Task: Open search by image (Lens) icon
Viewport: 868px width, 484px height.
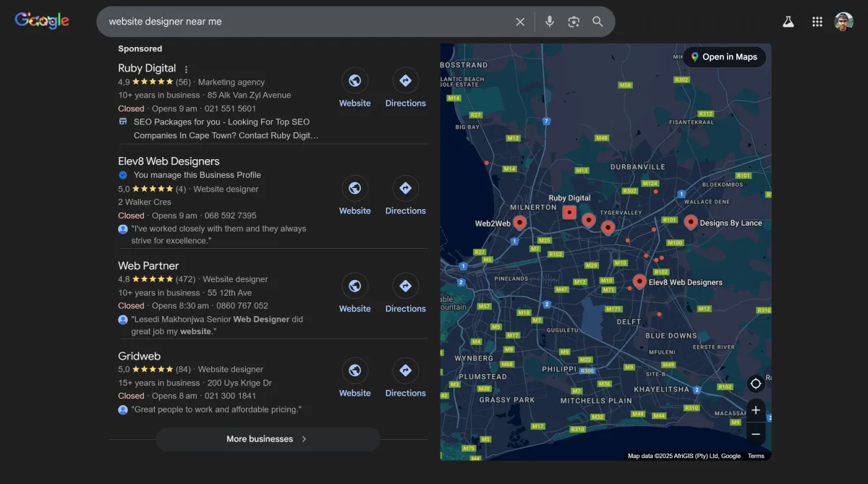Action: [x=574, y=22]
